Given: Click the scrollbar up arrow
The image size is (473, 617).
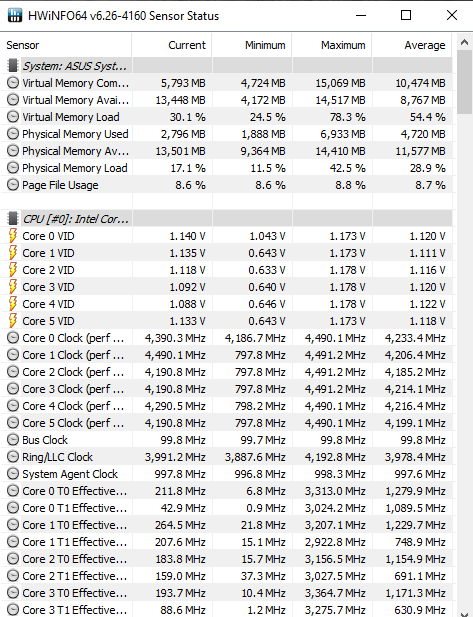Looking at the screenshot, I should (464, 42).
